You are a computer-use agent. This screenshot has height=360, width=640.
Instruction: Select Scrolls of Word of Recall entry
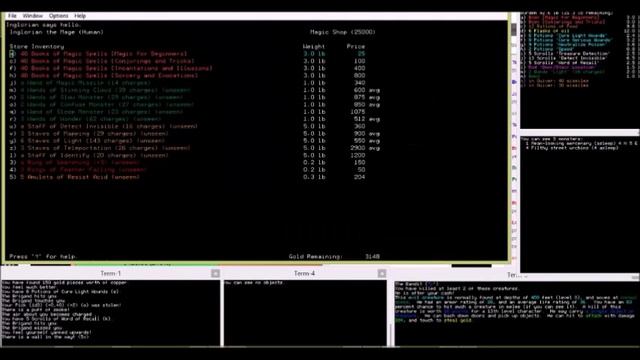coord(563,62)
